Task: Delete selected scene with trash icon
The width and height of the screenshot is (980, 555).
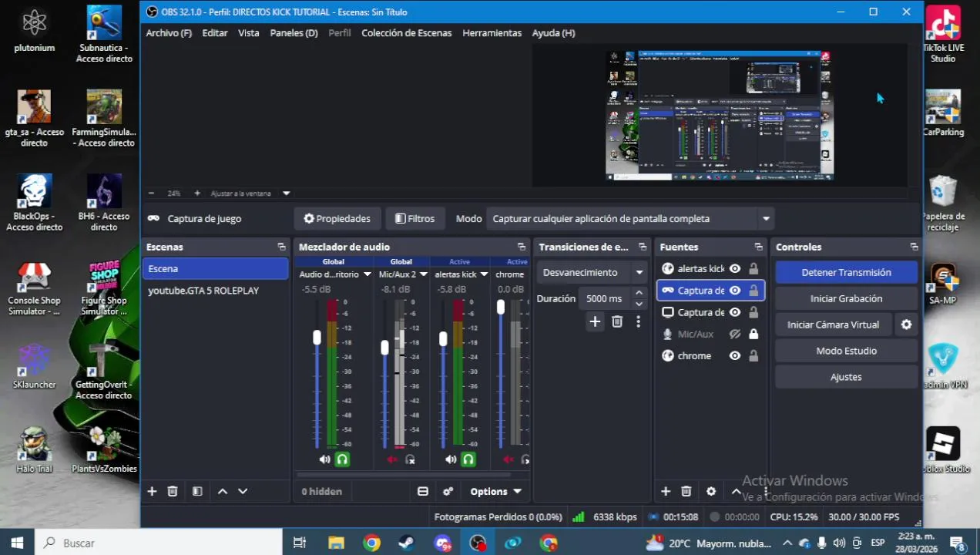Action: (173, 491)
